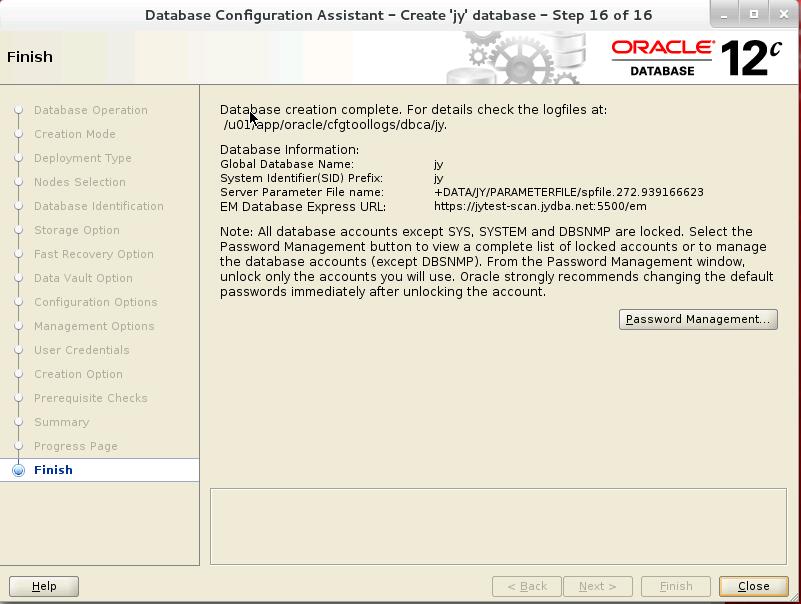Open the Database Identification step

(99, 206)
